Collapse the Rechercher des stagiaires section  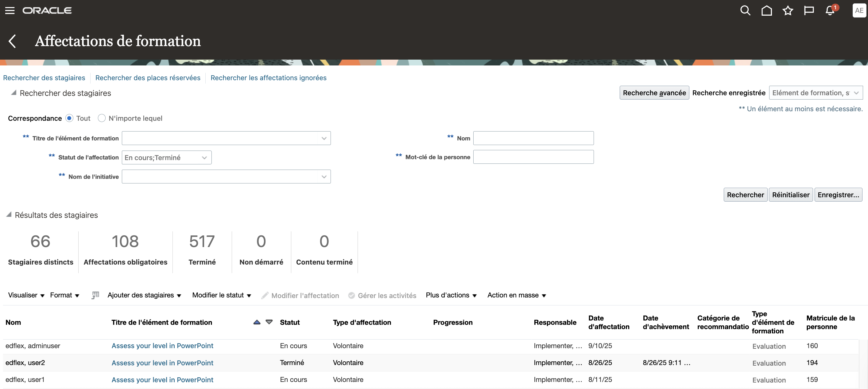pos(14,93)
